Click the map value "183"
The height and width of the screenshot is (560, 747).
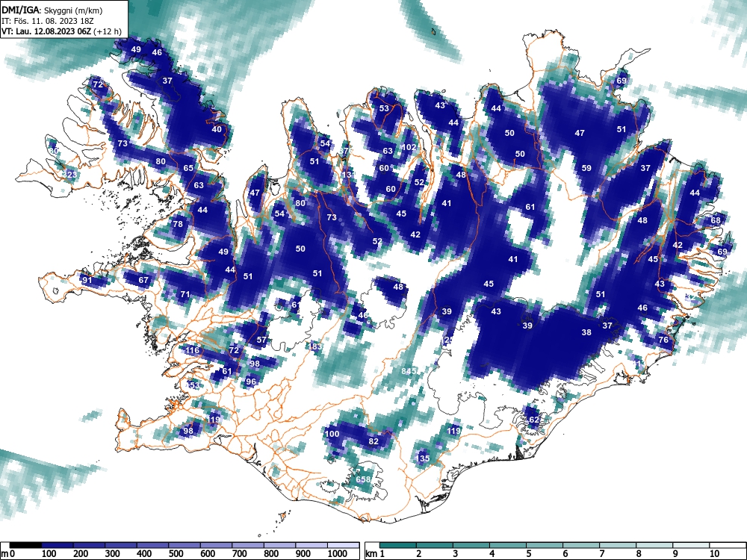[315, 346]
